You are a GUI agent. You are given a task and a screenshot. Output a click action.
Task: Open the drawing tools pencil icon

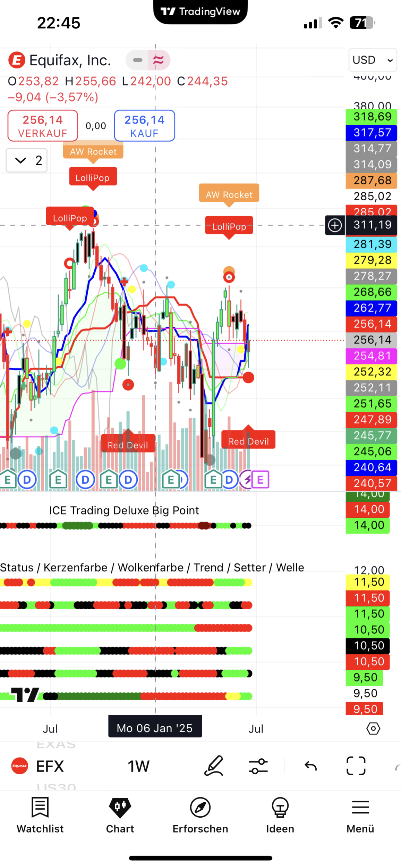pos(213,766)
